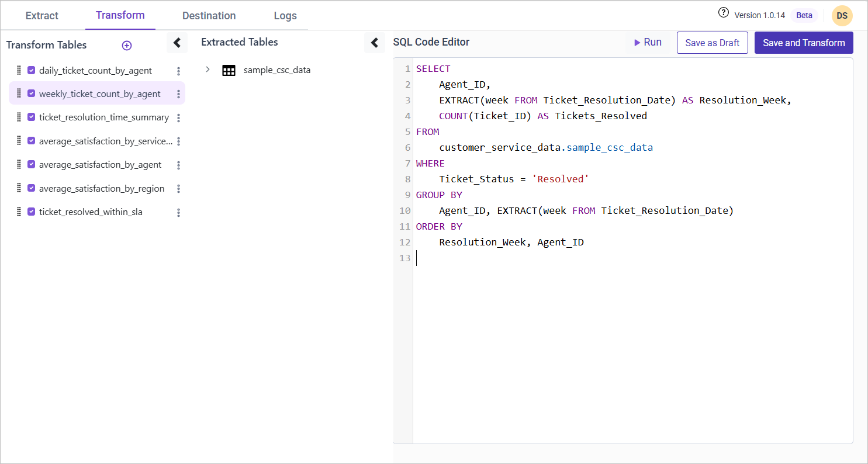
Task: Expand the sample_csc_data table columns
Action: pyautogui.click(x=208, y=70)
